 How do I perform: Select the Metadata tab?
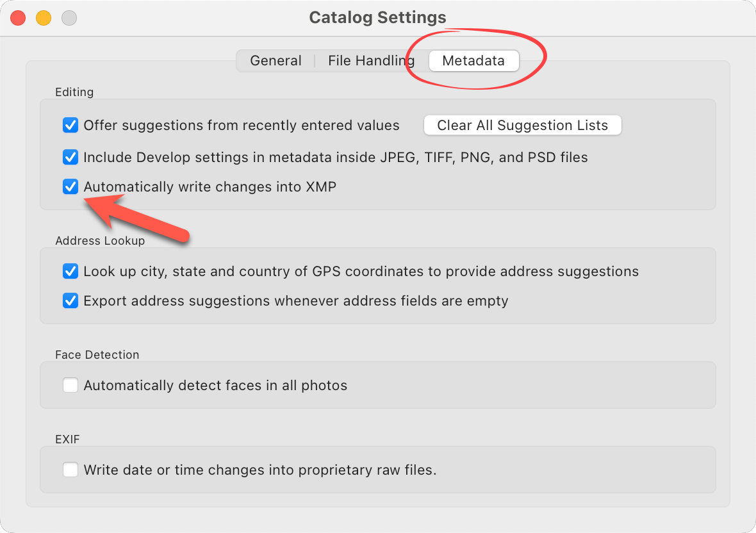pos(473,61)
